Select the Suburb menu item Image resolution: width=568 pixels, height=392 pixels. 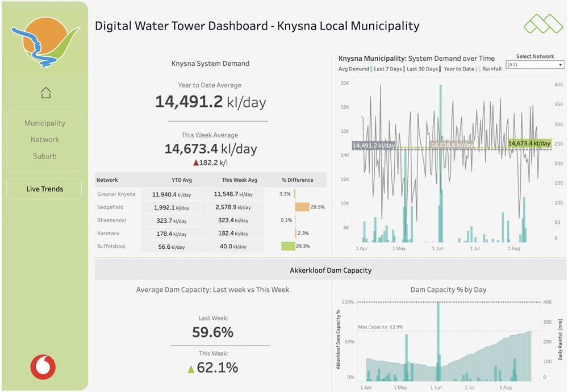45,156
